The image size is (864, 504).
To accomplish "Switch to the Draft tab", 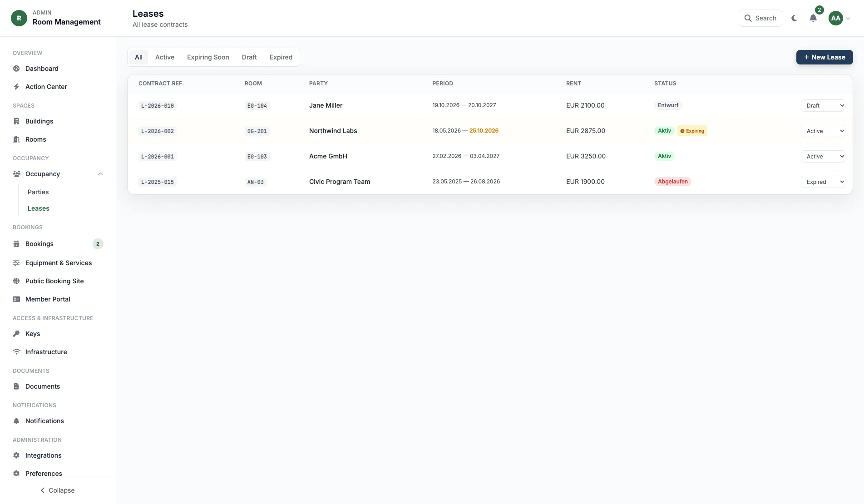I will (x=249, y=57).
